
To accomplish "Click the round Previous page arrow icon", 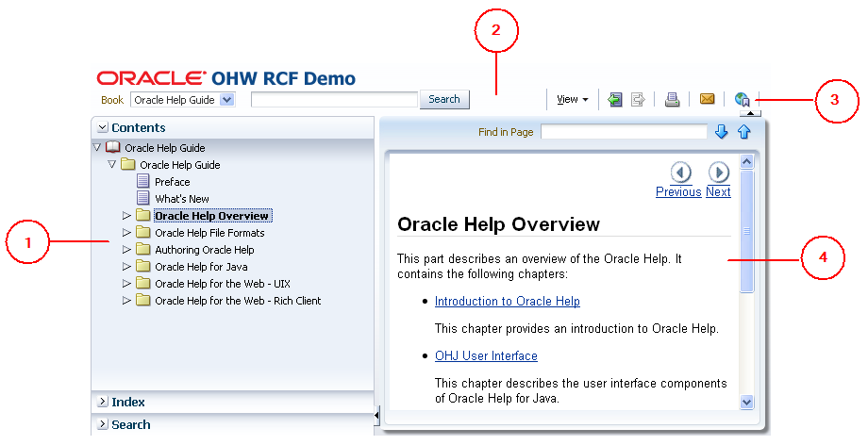I will (681, 173).
